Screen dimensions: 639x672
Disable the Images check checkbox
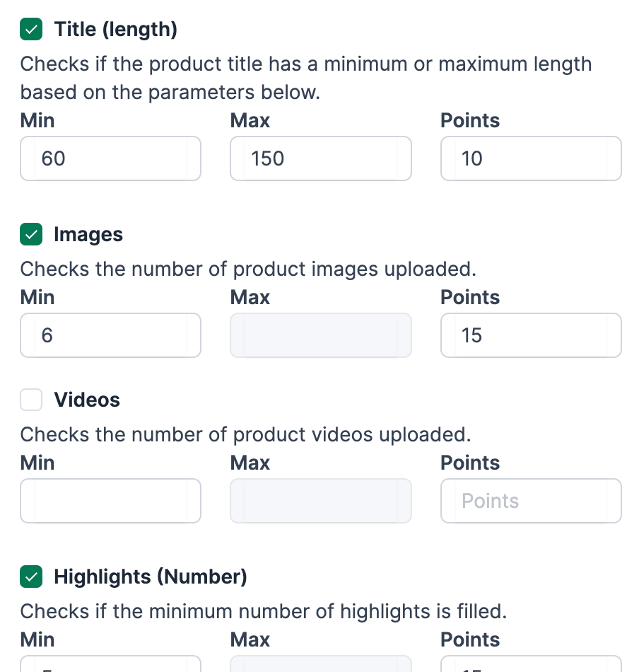[31, 235]
